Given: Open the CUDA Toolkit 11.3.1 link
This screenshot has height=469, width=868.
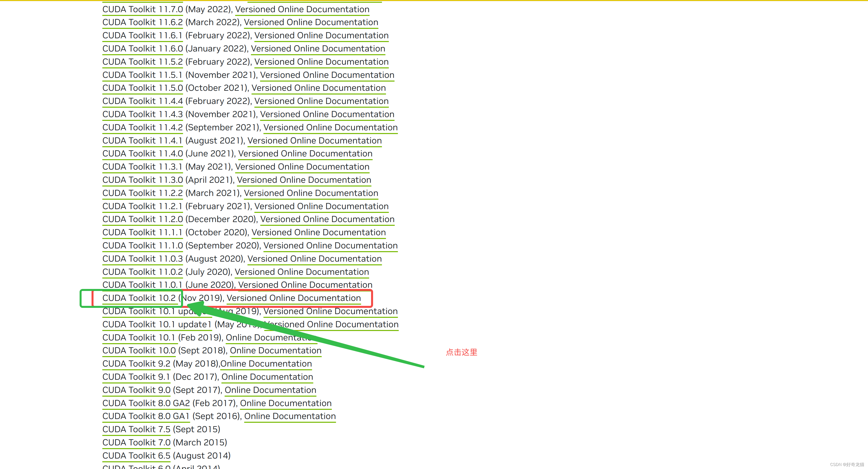Looking at the screenshot, I should pyautogui.click(x=143, y=167).
